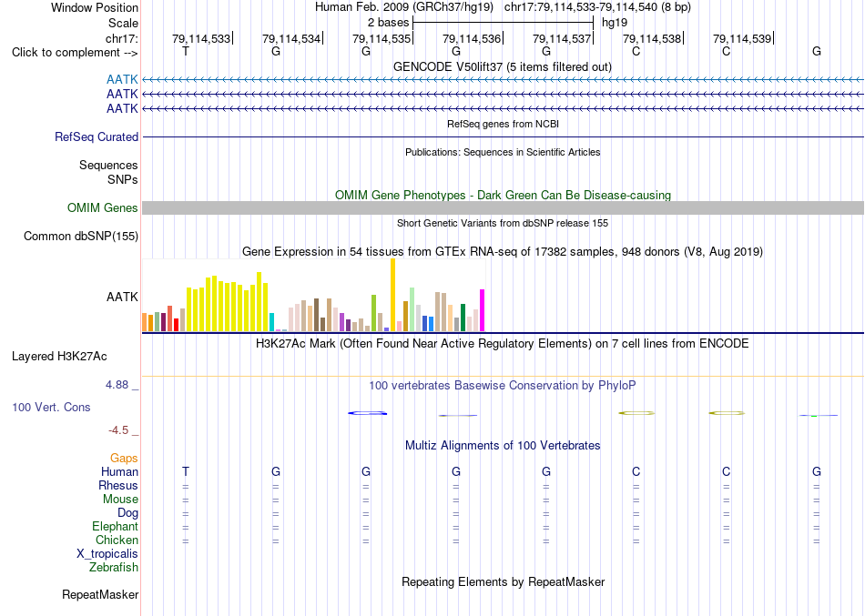The width and height of the screenshot is (865, 616).
Task: Click 'Multiz Alignments of 100 Vertebrates' title
Action: (x=503, y=446)
